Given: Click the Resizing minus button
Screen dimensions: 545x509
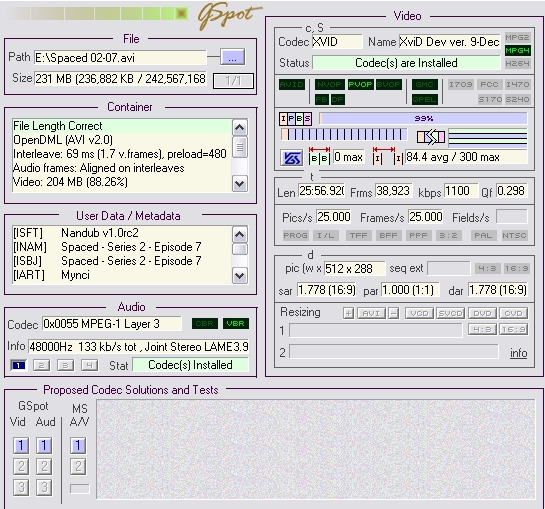Looking at the screenshot, I should pyautogui.click(x=393, y=313).
